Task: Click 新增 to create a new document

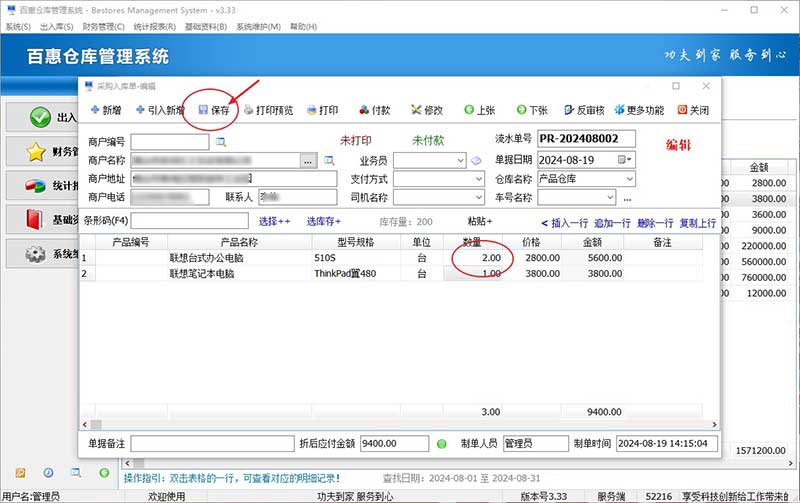Action: 106,110
